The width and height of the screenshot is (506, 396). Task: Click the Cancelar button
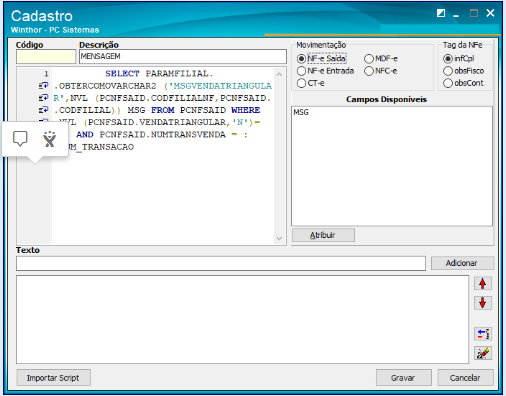coord(465,378)
